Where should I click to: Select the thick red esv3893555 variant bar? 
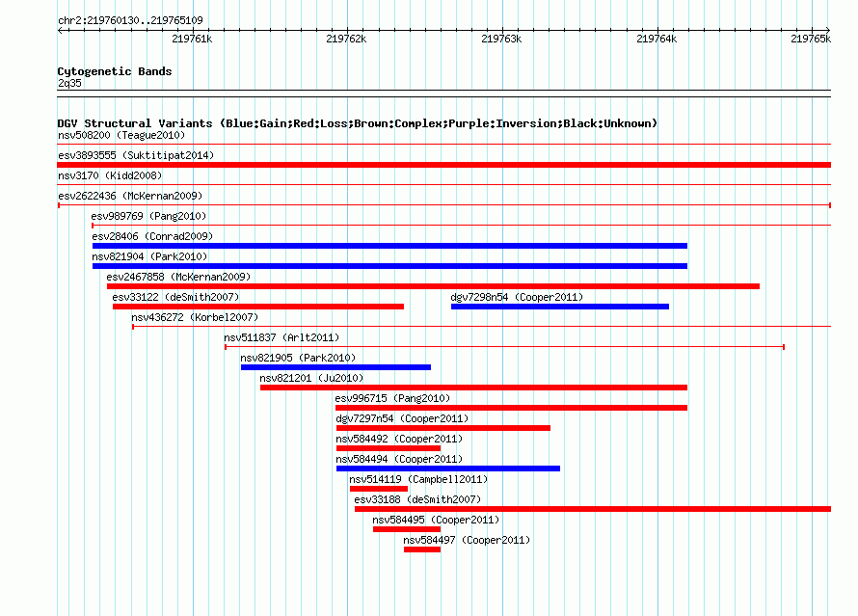(x=443, y=165)
